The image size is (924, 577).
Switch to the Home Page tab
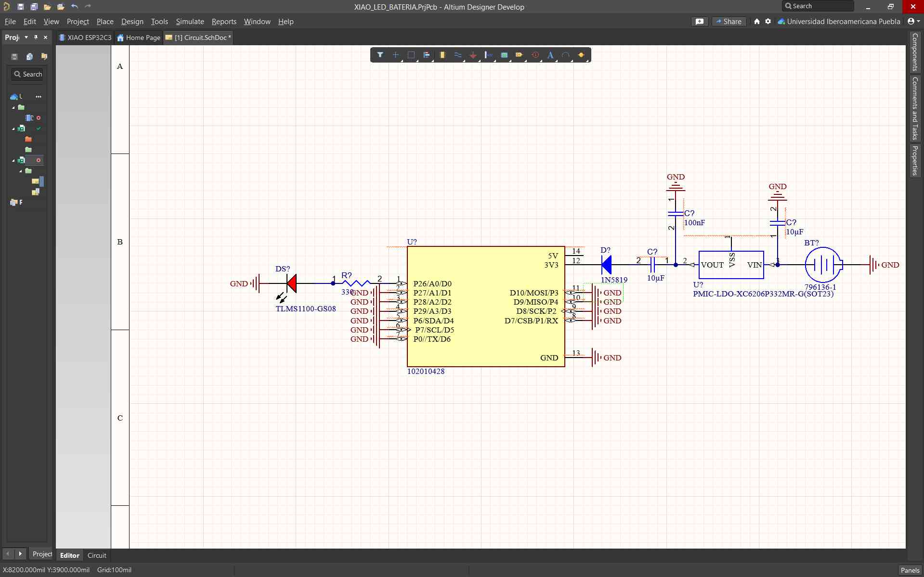138,38
